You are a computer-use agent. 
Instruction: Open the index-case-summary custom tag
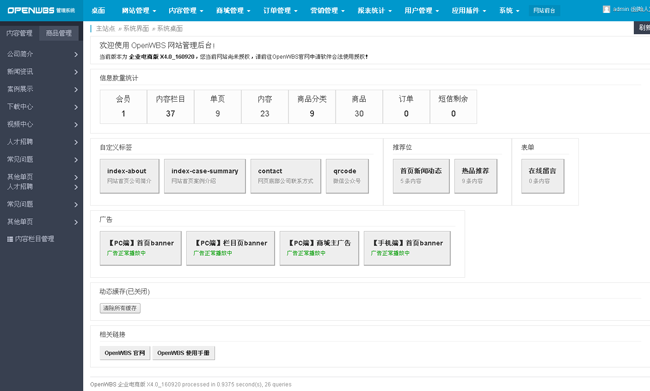205,176
